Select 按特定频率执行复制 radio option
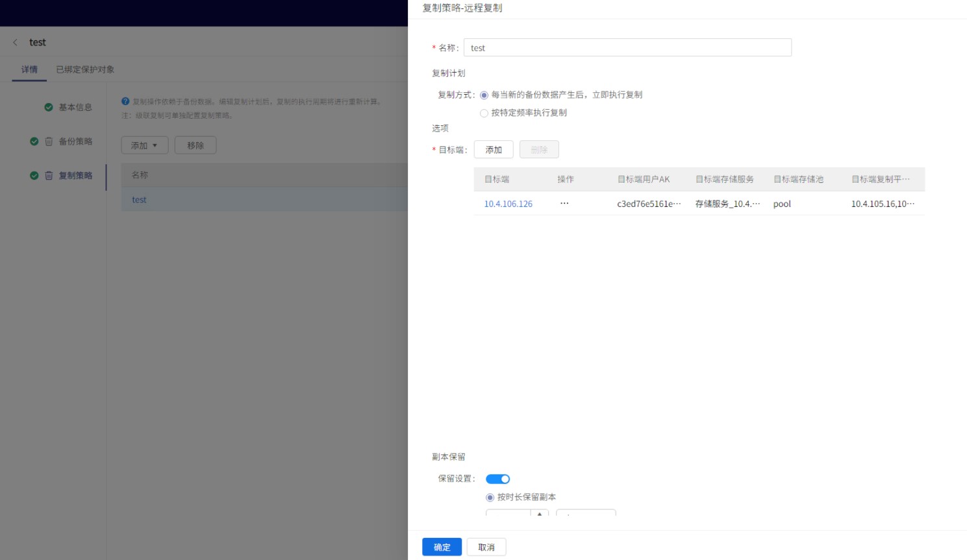Image resolution: width=967 pixels, height=560 pixels. 484,114
